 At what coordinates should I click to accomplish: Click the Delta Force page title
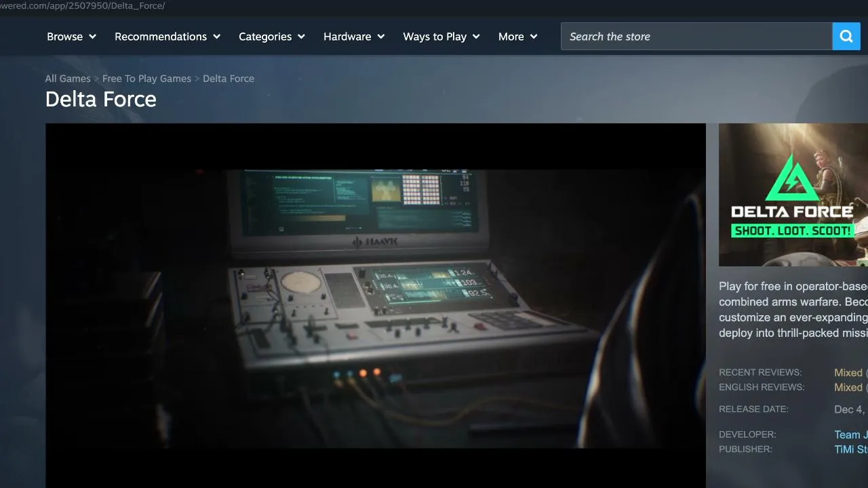(101, 99)
